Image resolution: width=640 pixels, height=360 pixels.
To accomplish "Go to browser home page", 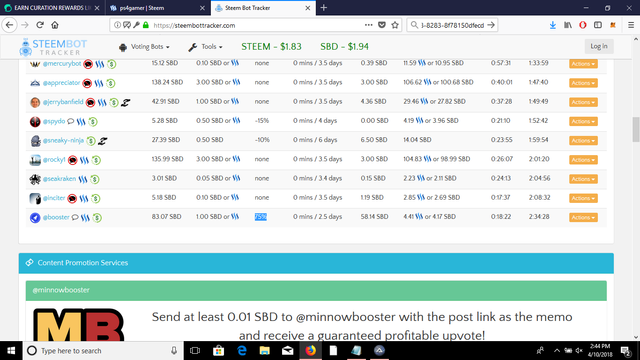I will pyautogui.click(x=55, y=25).
